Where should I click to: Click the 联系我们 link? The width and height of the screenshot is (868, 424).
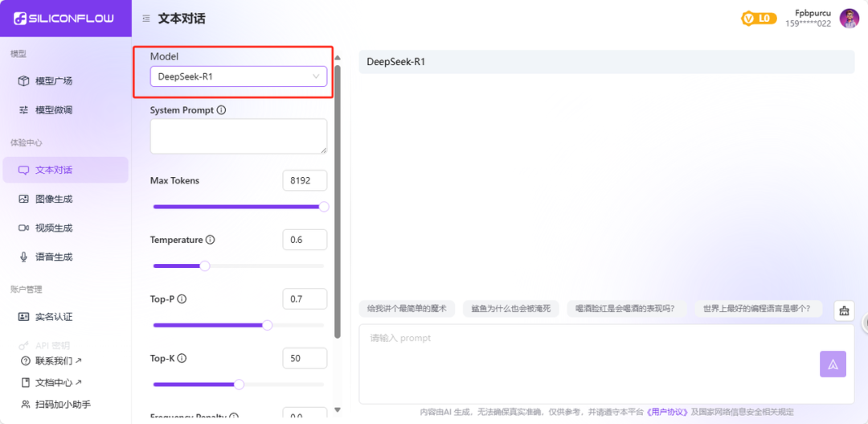pyautogui.click(x=59, y=360)
